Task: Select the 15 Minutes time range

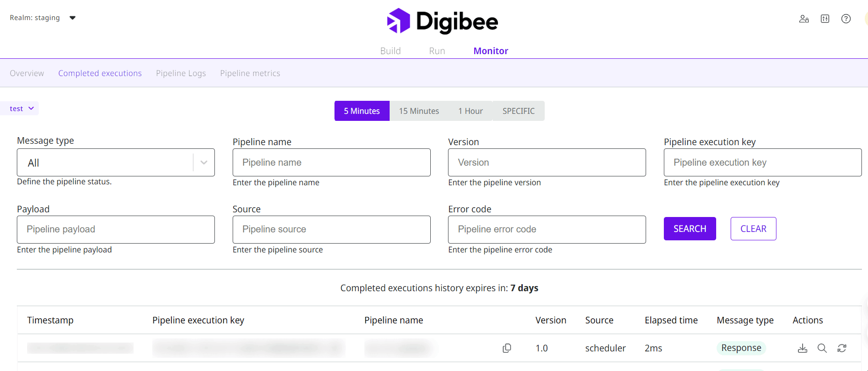Action: tap(419, 111)
